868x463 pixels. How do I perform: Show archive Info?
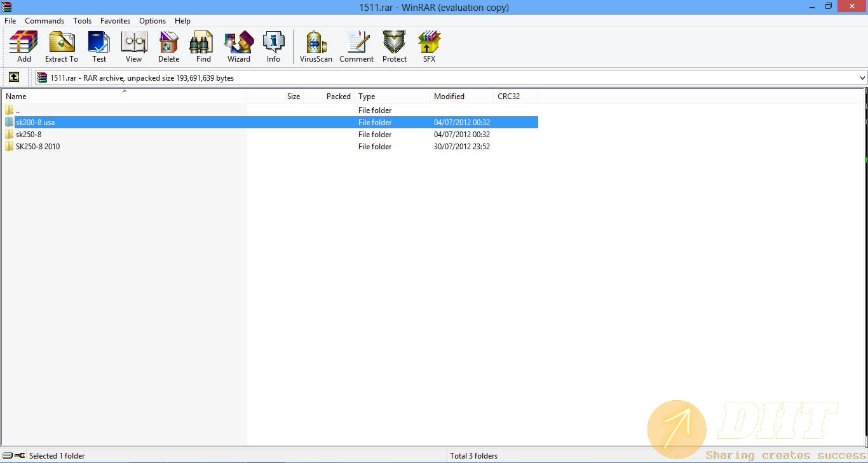coord(273,47)
